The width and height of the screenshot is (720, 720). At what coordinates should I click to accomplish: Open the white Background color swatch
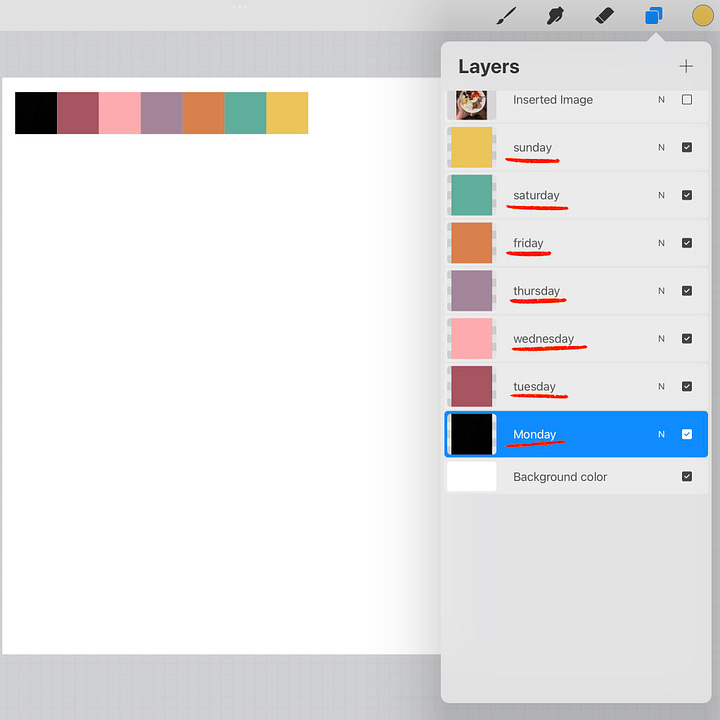472,477
